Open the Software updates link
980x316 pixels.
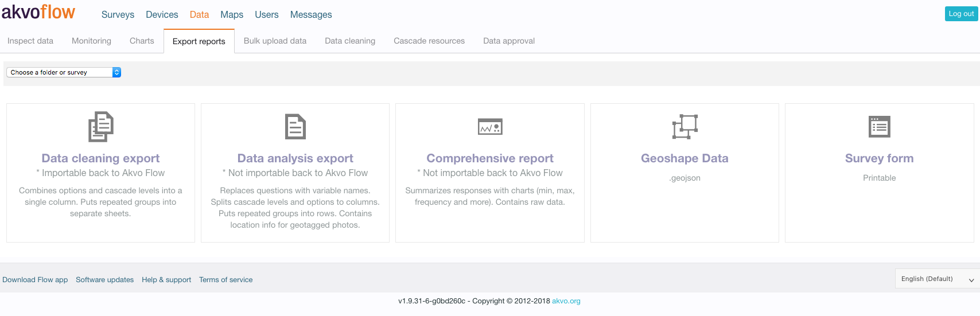click(x=105, y=280)
